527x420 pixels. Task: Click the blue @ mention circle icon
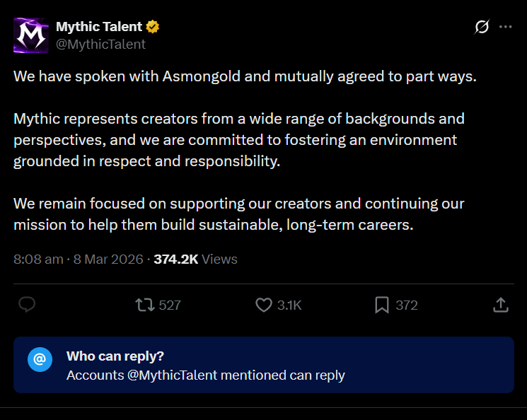40,359
